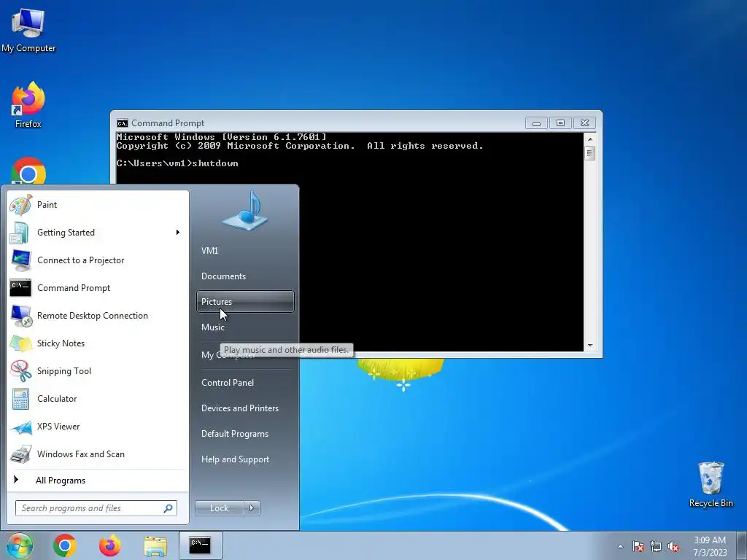This screenshot has width=747, height=560.
Task: Show hidden tray icons arrow
Action: pyautogui.click(x=620, y=546)
